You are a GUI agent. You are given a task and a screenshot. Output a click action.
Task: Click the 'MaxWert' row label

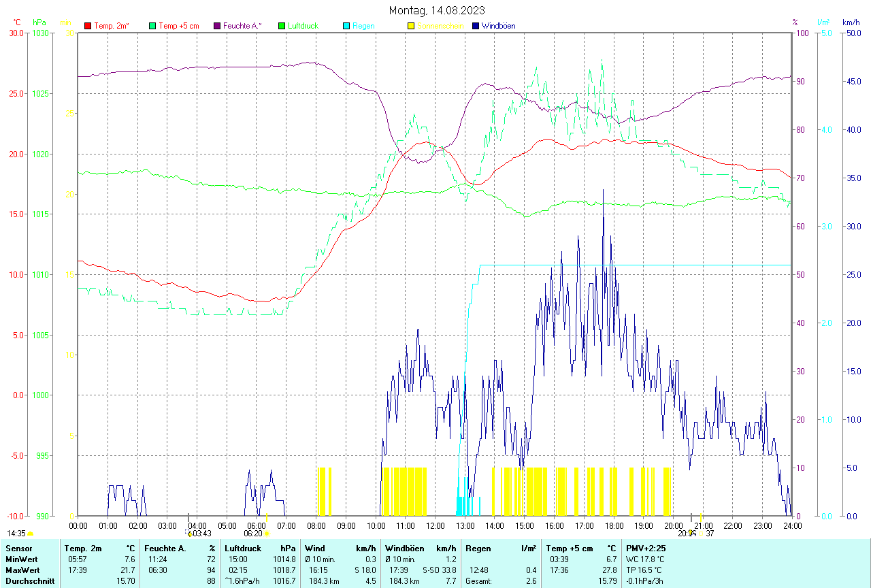click(x=22, y=570)
